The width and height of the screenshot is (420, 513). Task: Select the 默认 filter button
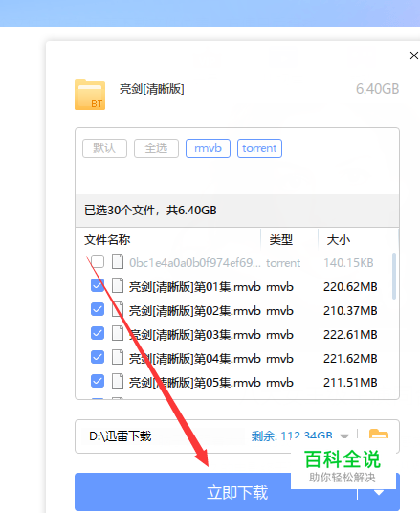click(x=104, y=148)
